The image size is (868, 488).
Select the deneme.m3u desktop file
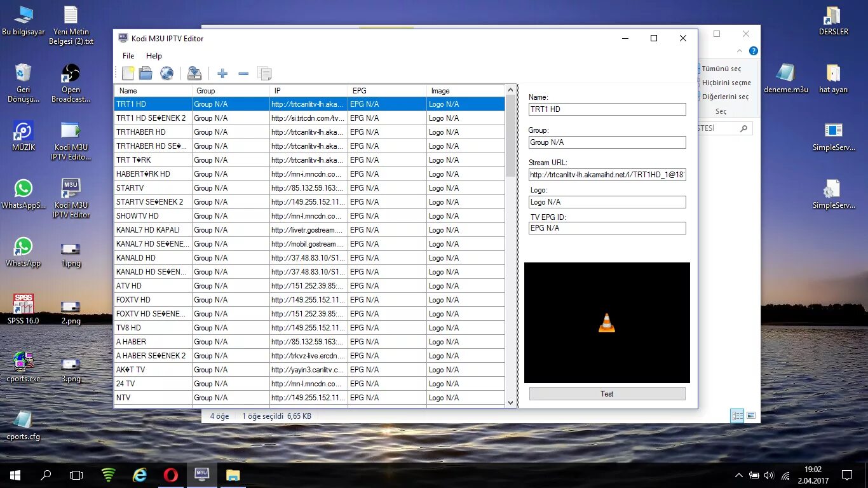[786, 79]
